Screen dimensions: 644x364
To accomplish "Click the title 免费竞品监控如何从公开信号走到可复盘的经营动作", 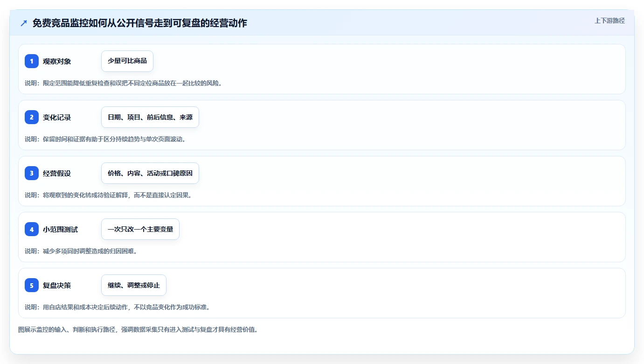I will (140, 23).
